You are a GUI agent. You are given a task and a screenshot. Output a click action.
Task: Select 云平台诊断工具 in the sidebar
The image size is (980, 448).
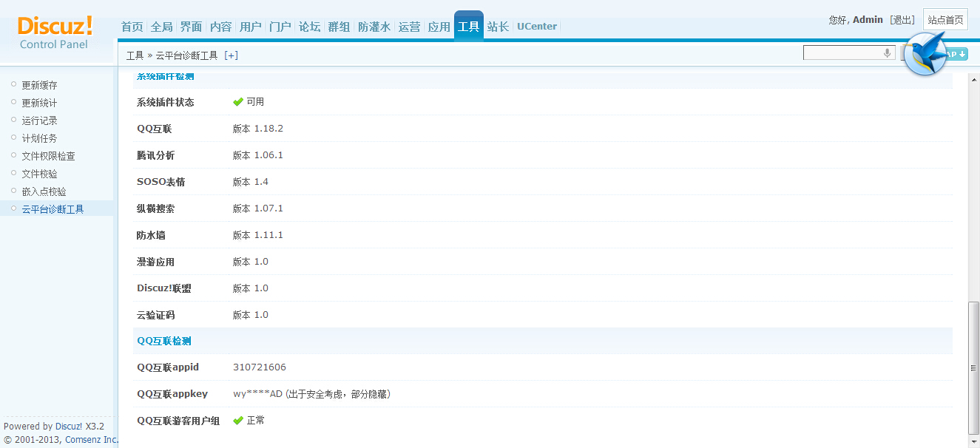point(53,209)
